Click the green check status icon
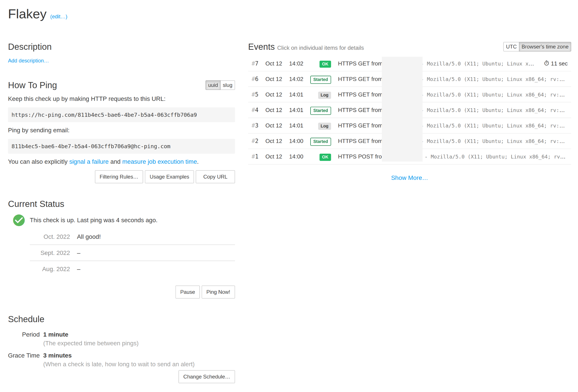 19,220
